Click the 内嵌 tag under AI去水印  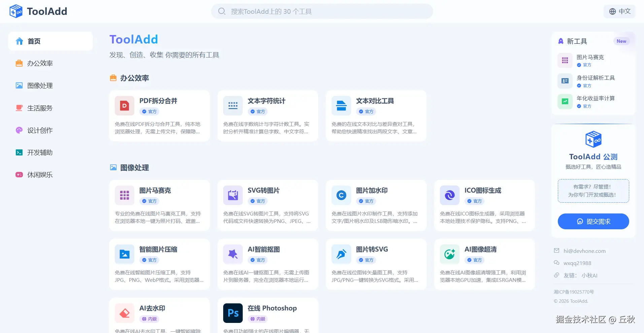[x=149, y=319]
